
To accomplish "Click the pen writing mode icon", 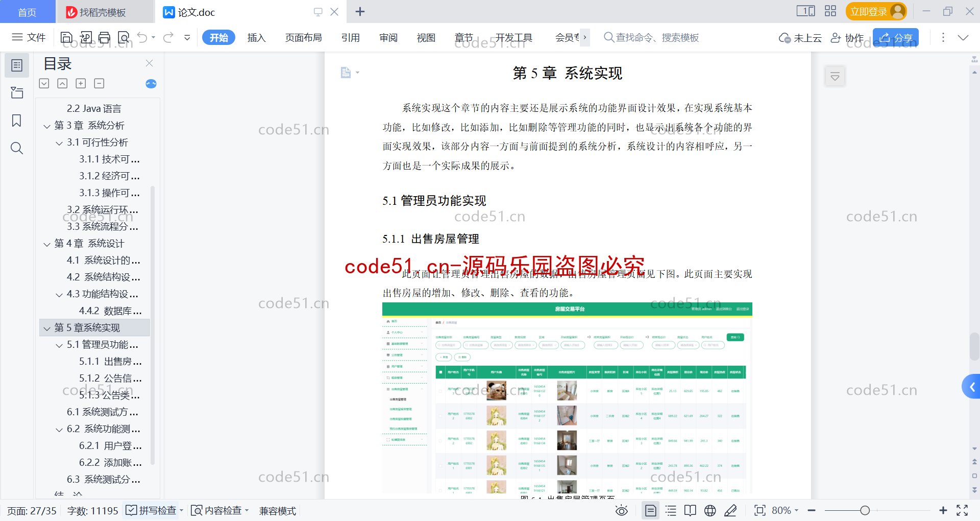I will click(x=730, y=510).
